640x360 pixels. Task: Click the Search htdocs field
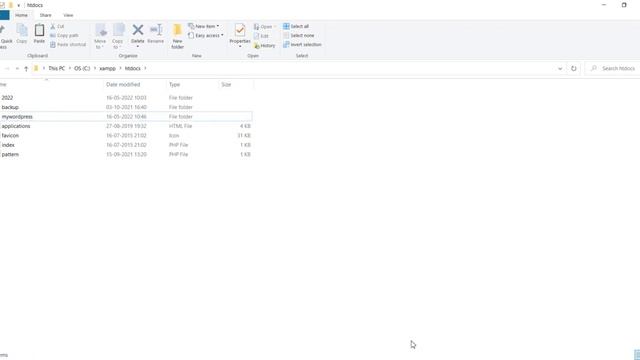pos(612,69)
